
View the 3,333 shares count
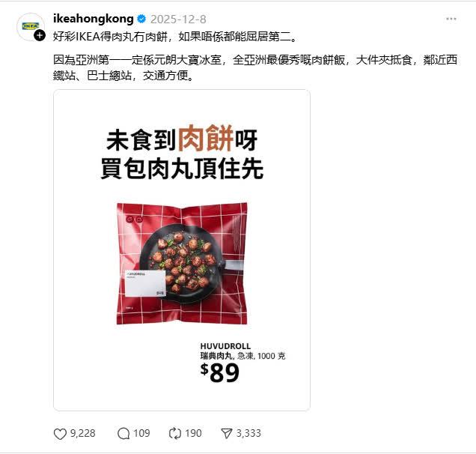pos(248,433)
